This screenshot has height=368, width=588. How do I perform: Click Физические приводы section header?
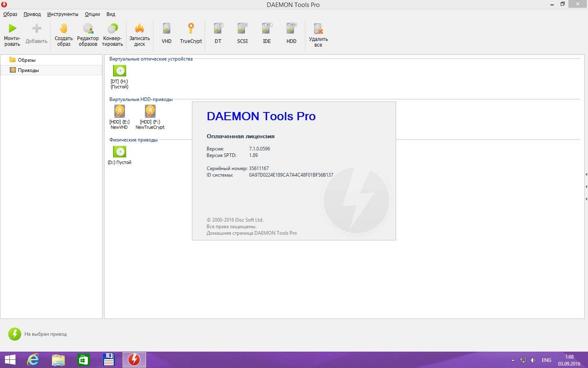(133, 140)
